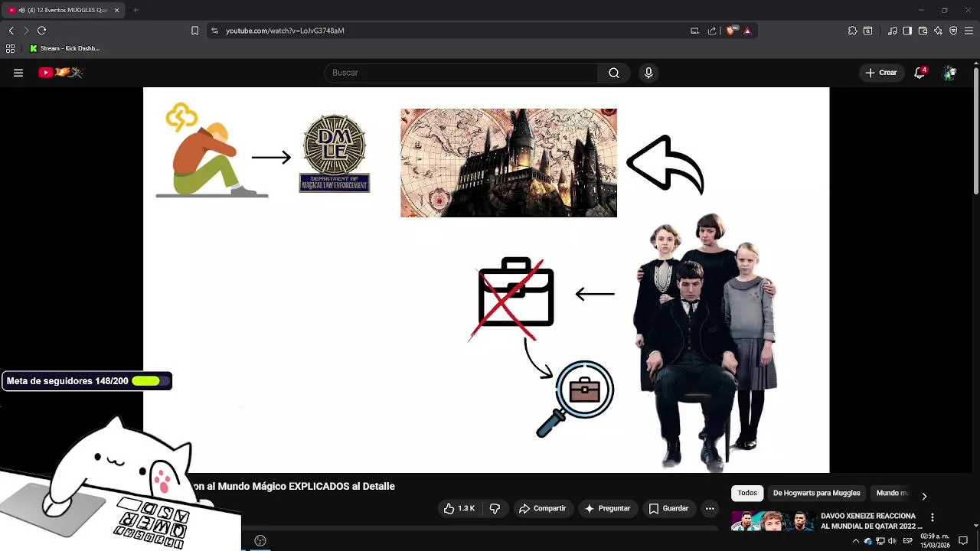Screen dimensions: 980x551
Task: Mute tab via speaker icon on tab
Action: pyautogui.click(x=21, y=10)
